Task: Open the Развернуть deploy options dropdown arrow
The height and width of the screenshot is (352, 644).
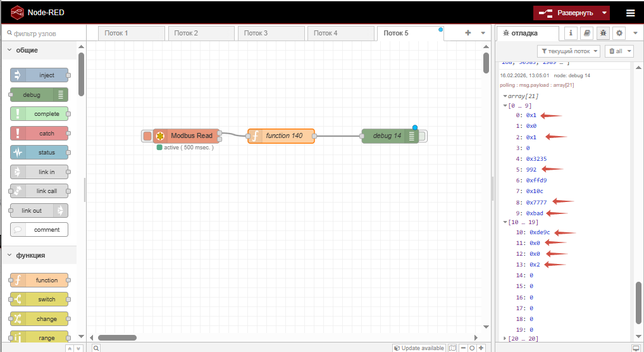Action: pos(605,13)
